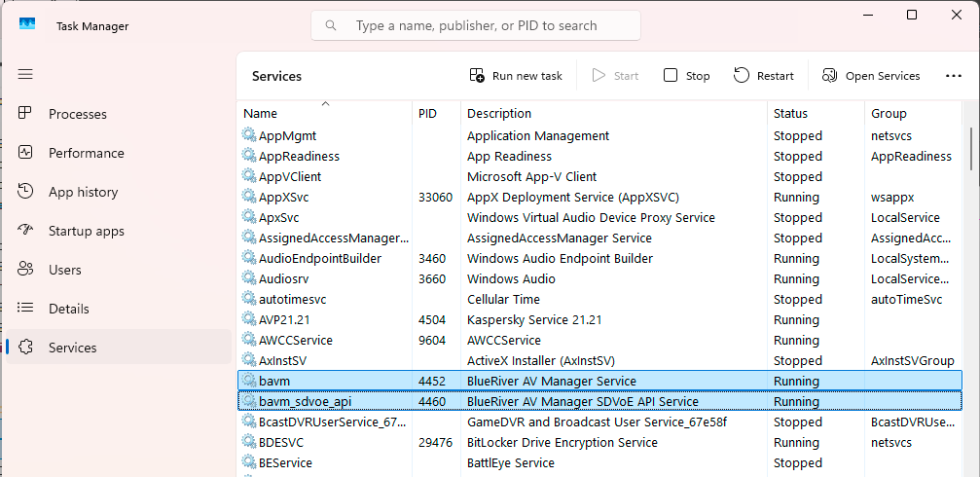The height and width of the screenshot is (477, 980).
Task: Open the Performance page icon
Action: tap(26, 153)
